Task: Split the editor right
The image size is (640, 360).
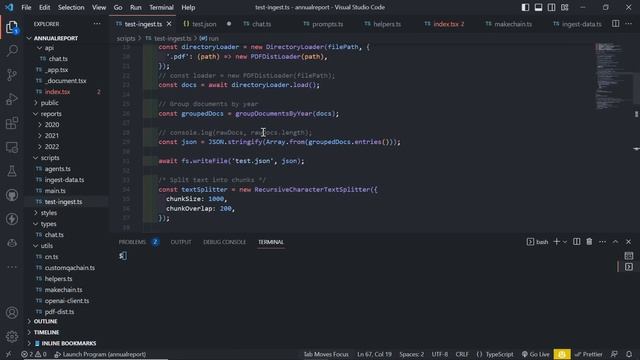Action: pos(616,24)
